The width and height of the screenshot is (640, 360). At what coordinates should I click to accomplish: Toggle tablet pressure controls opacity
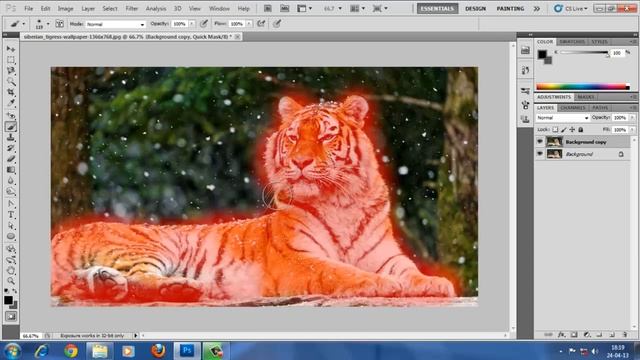coord(204,24)
